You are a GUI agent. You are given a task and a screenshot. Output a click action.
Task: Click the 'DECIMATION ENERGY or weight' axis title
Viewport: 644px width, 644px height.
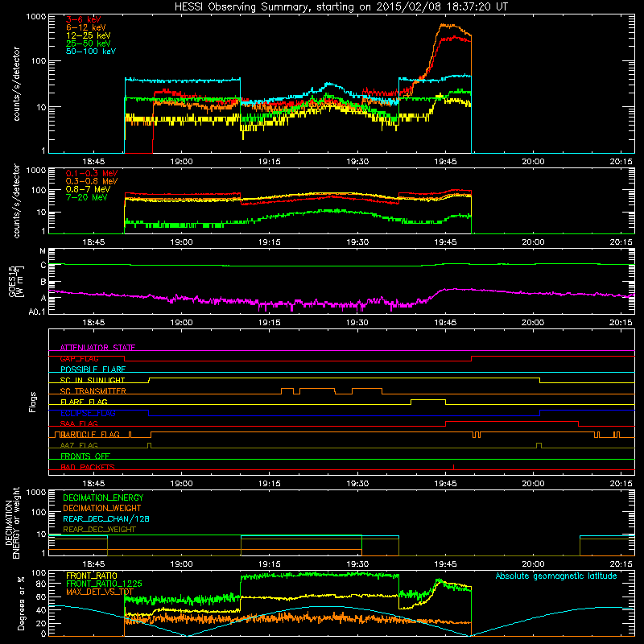(12, 522)
